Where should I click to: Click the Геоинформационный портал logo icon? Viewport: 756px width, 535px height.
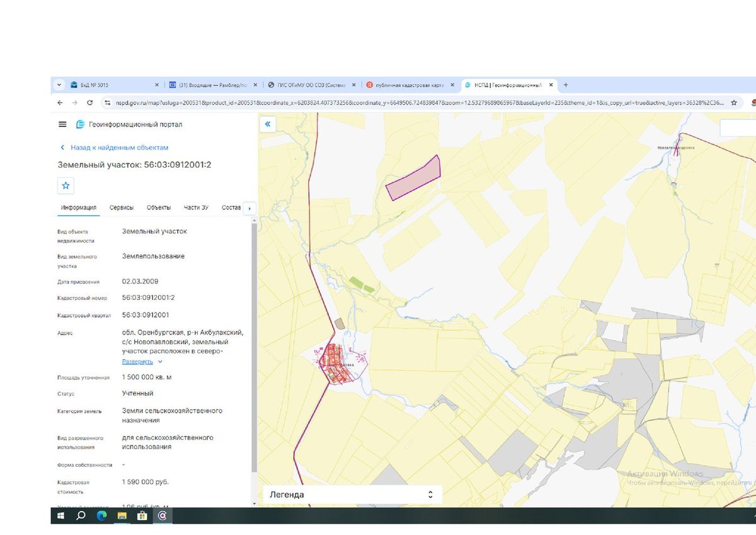(x=80, y=125)
